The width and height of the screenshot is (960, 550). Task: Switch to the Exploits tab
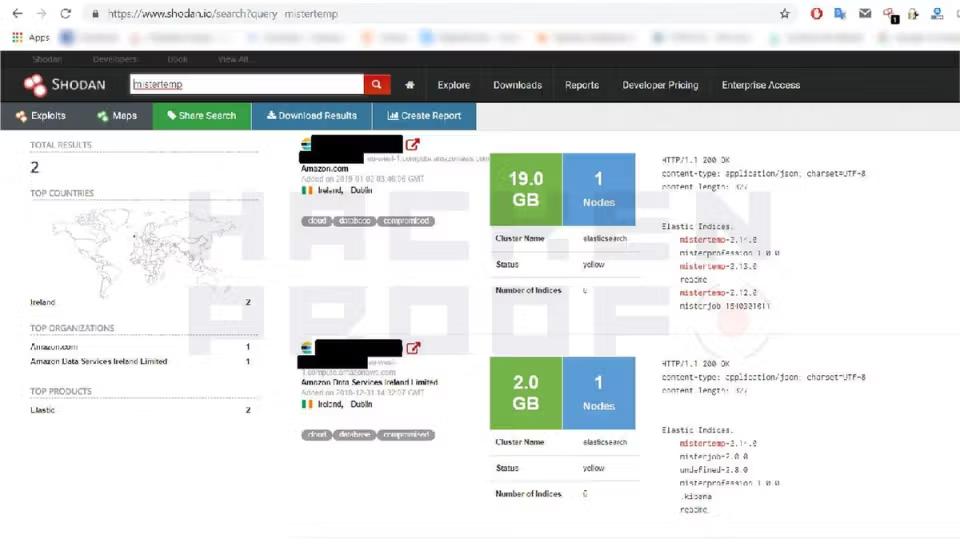(40, 116)
